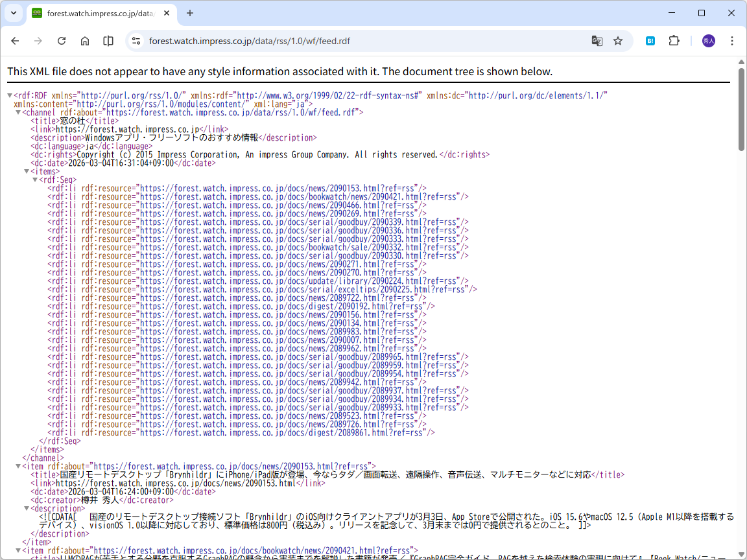This screenshot has height=560, width=747.
Task: Collapse the channel node
Action: point(18,112)
